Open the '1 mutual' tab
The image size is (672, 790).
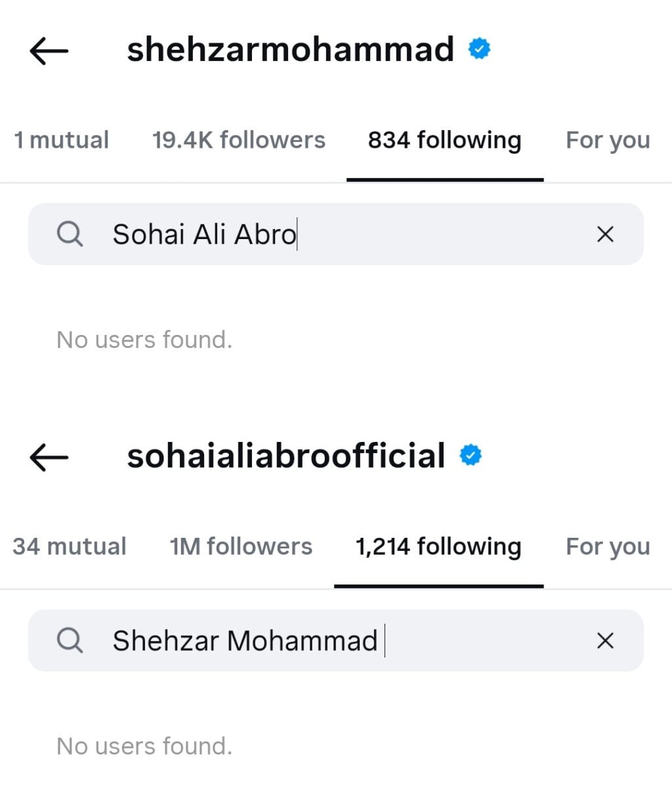coord(62,141)
